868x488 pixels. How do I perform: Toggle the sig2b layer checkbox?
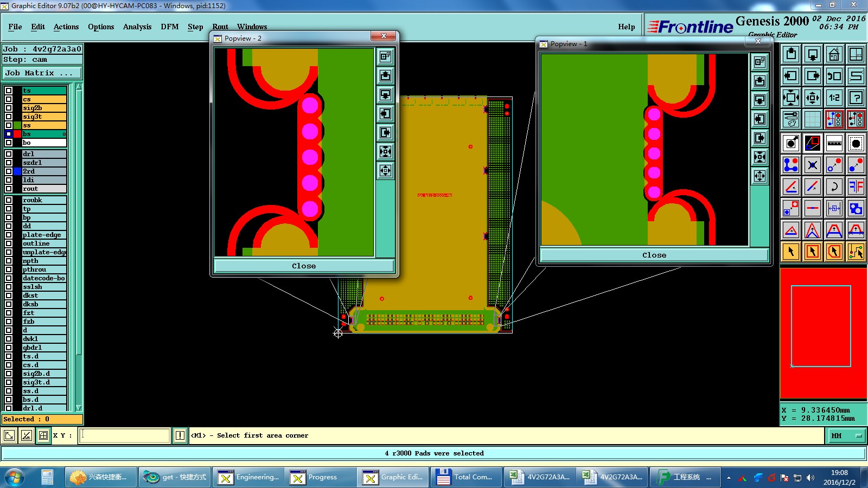coord(9,108)
